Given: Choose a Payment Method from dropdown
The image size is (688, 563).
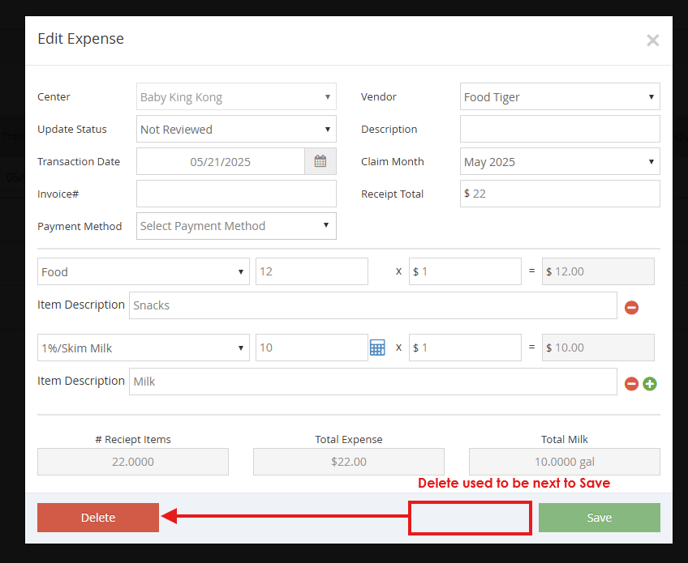Looking at the screenshot, I should click(x=236, y=226).
